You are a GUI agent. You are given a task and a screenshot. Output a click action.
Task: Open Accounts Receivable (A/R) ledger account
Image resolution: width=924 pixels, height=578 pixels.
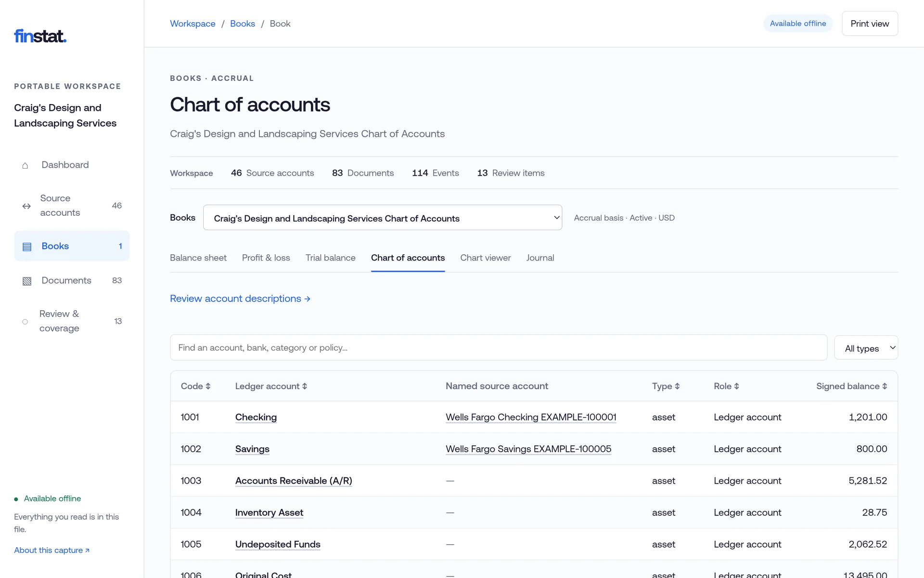[294, 481]
